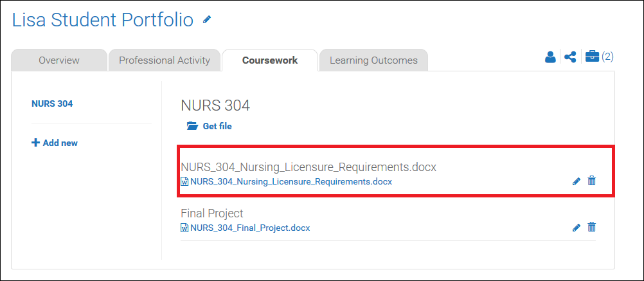Click the Word document icon beside the Licensure Requirements file
Screen dimensions: 644x281
pos(185,181)
